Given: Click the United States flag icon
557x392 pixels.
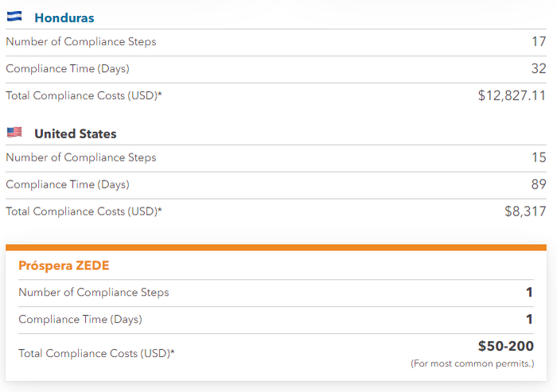Looking at the screenshot, I should click(14, 133).
